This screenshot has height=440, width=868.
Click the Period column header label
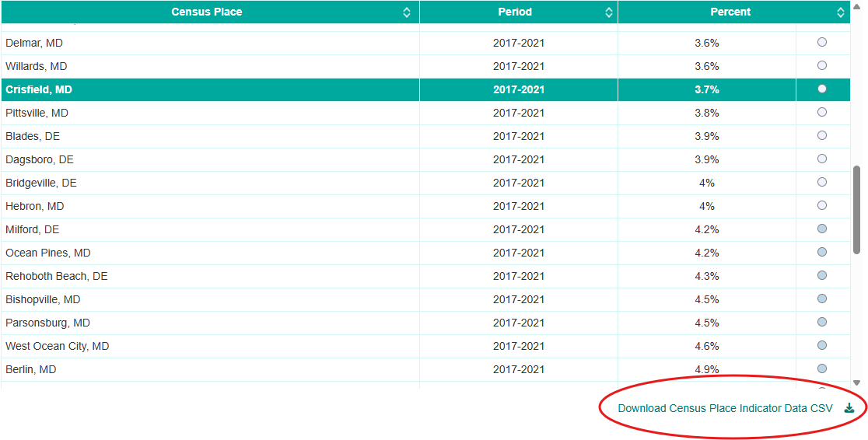click(515, 12)
